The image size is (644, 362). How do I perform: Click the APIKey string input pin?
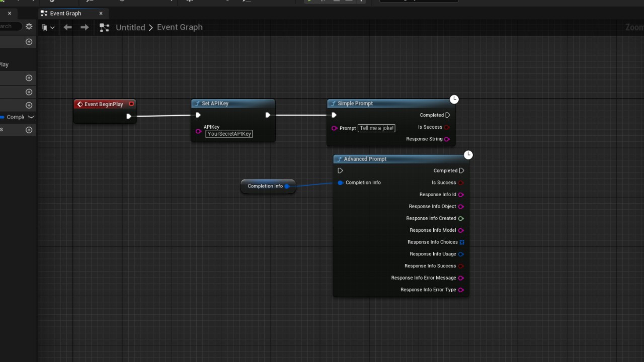click(198, 132)
